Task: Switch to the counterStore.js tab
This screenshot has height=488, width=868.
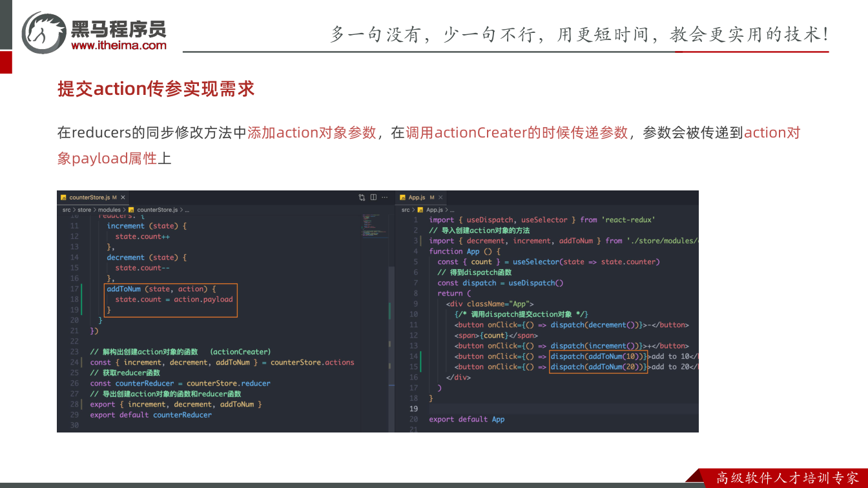Action: pos(93,198)
